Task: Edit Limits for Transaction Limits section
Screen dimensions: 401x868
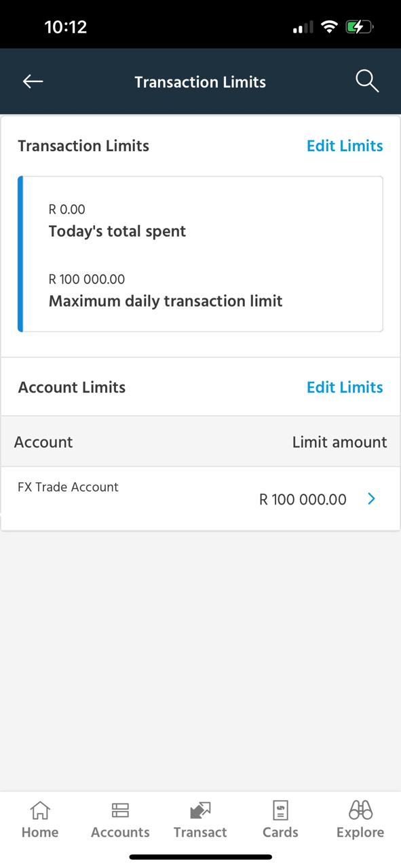Action: 345,146
